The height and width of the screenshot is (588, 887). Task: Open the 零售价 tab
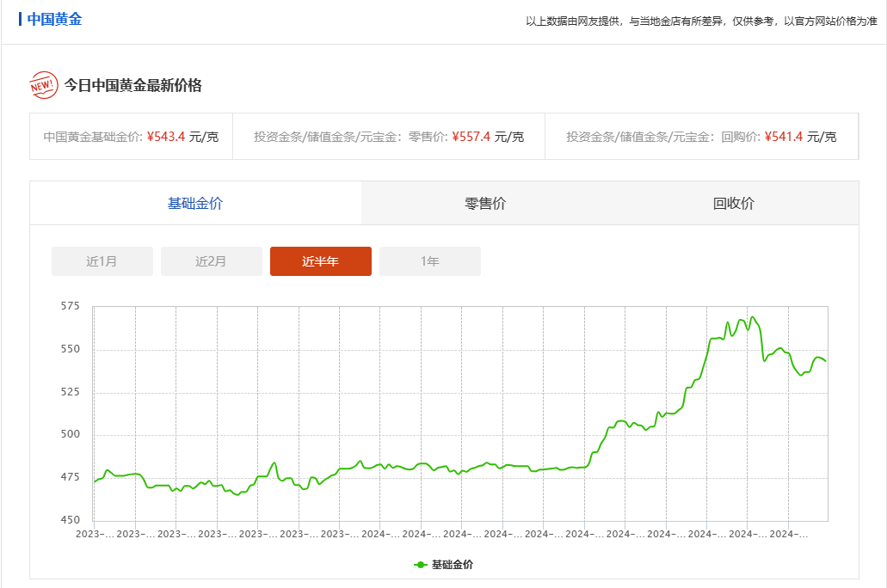(485, 204)
